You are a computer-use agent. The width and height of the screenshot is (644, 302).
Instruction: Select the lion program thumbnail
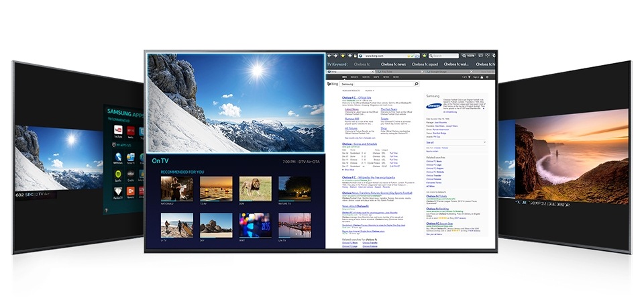pyautogui.click(x=256, y=189)
